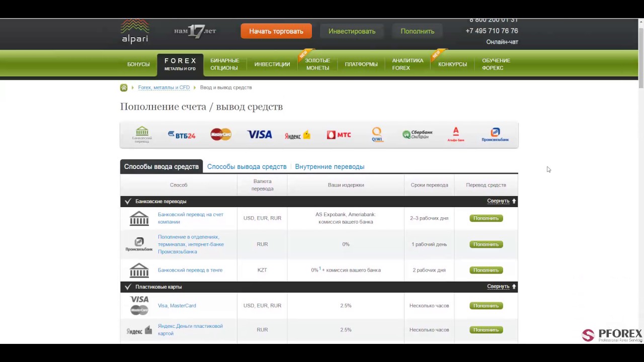Toggle checkmark on Банковские переводы header
The height and width of the screenshot is (362, 644).
128,202
